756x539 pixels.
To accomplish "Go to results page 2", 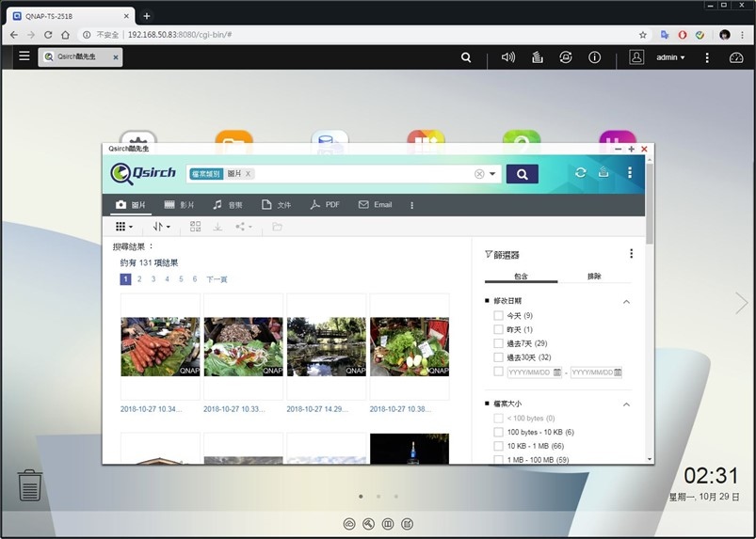I will [139, 278].
